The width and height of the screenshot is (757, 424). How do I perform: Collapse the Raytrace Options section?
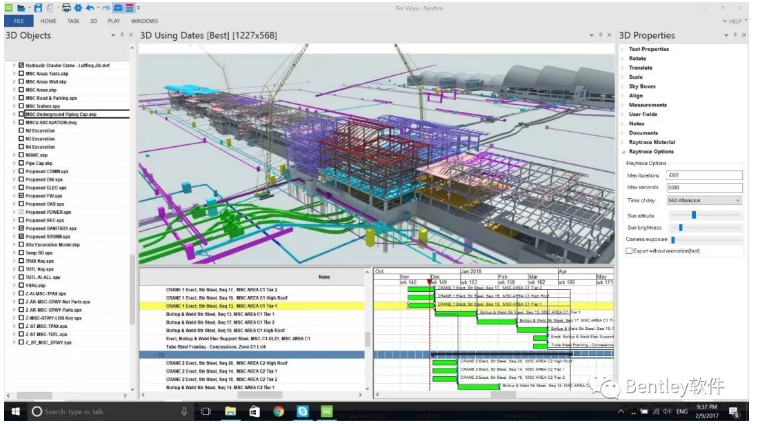tap(623, 151)
